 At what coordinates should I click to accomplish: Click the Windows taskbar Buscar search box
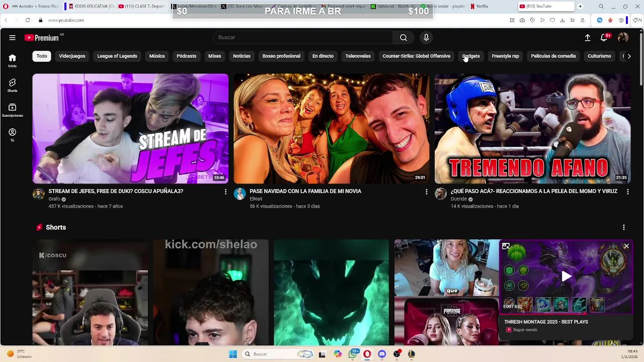pos(278,354)
